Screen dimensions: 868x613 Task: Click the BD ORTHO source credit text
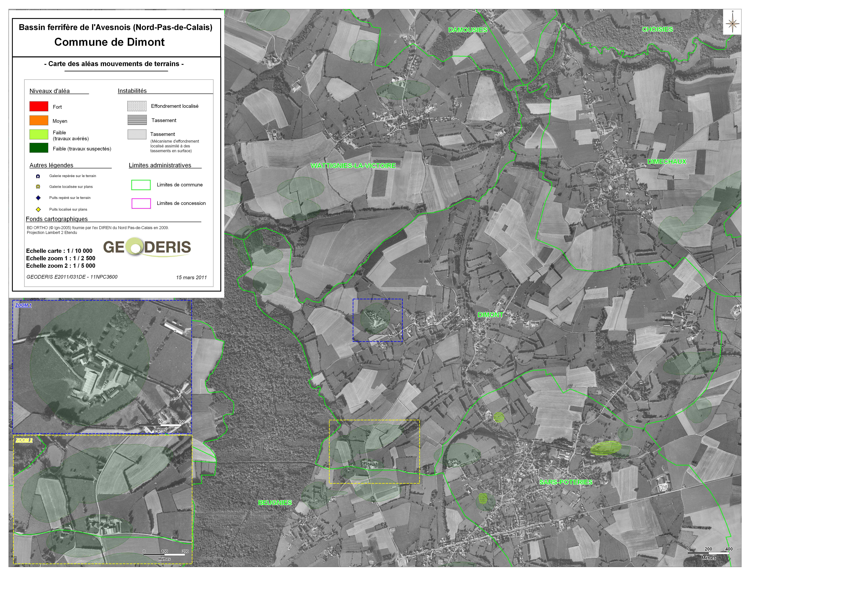[98, 228]
